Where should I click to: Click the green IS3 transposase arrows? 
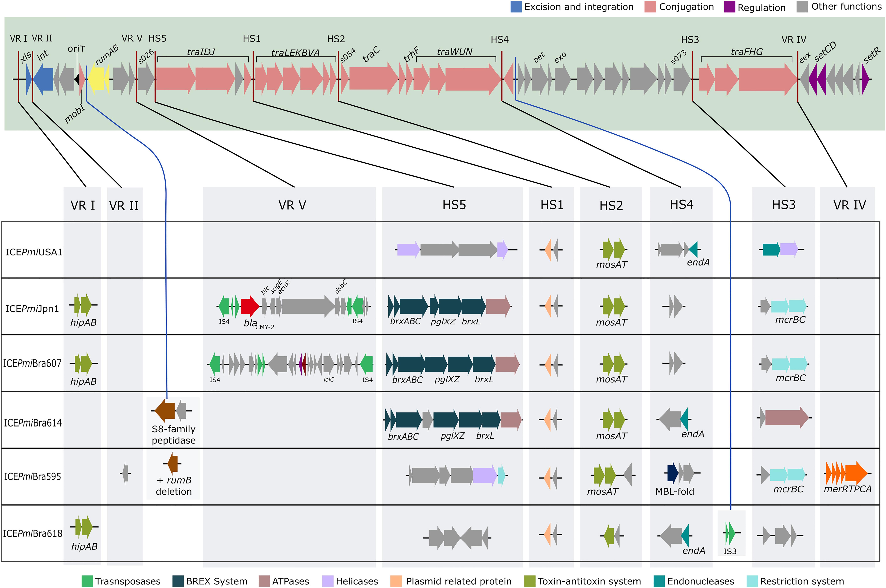click(730, 533)
